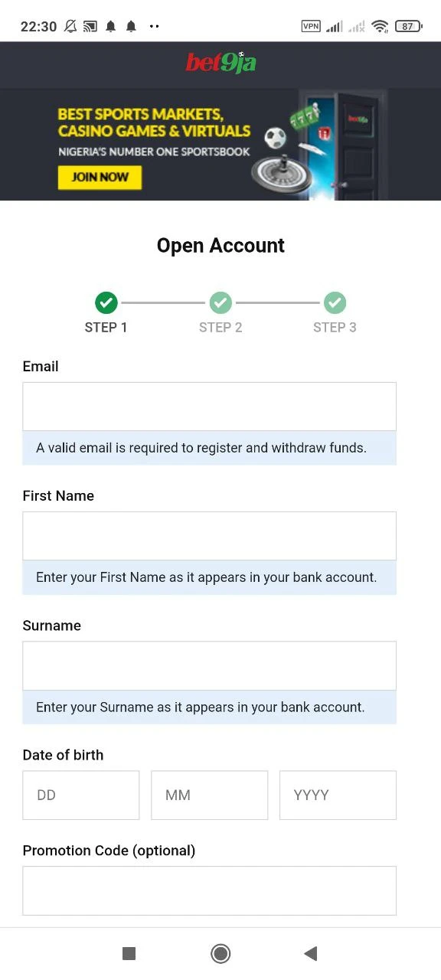Tap the Wi-Fi icon in the status bar

pyautogui.click(x=380, y=25)
